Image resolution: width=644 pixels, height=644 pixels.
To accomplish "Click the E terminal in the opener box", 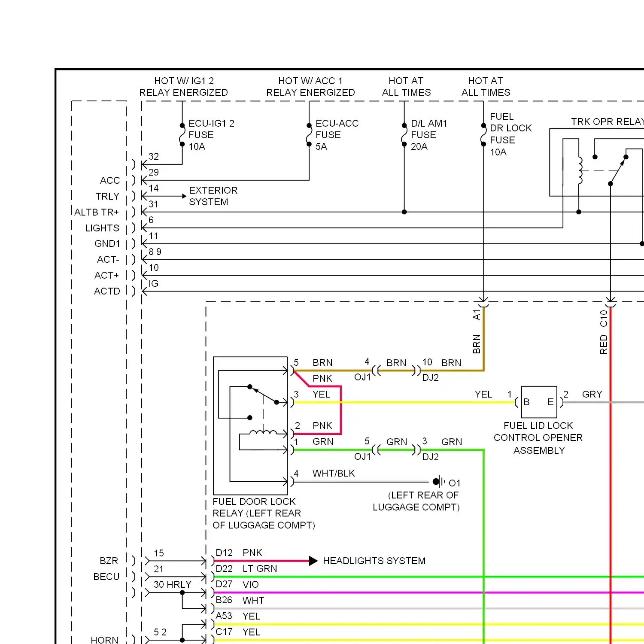I will [550, 402].
